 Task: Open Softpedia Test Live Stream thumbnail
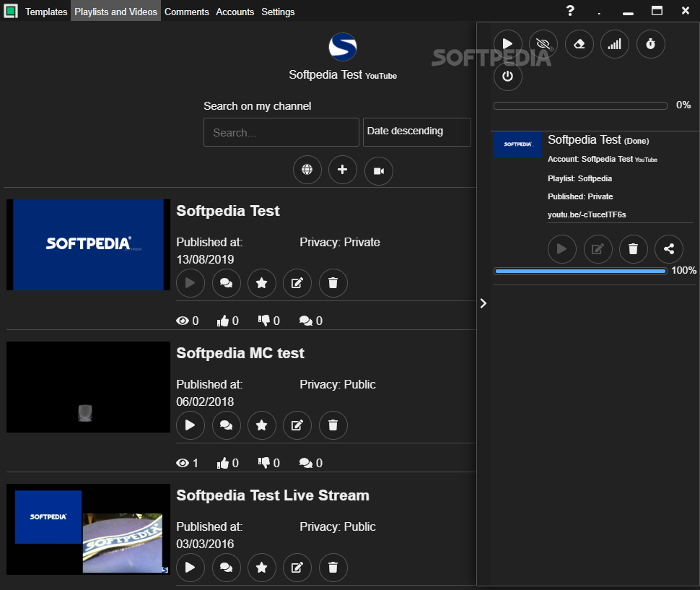(x=88, y=529)
